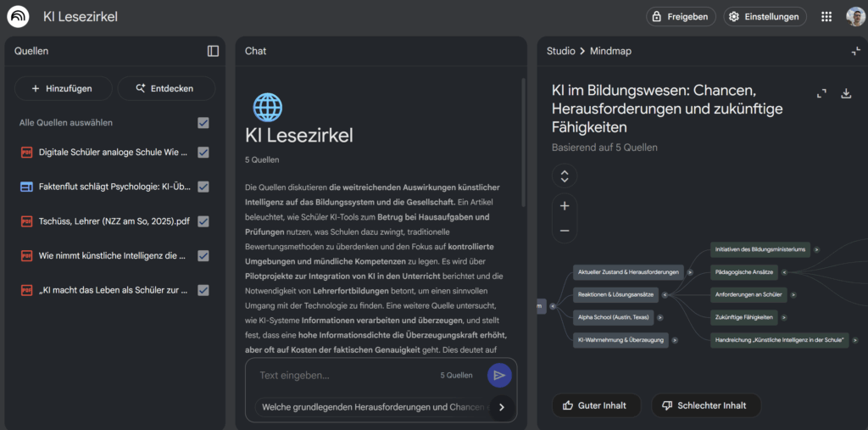Collapse the 'Reaktionen & Lösungsansätze' node
The image size is (868, 430).
665,295
